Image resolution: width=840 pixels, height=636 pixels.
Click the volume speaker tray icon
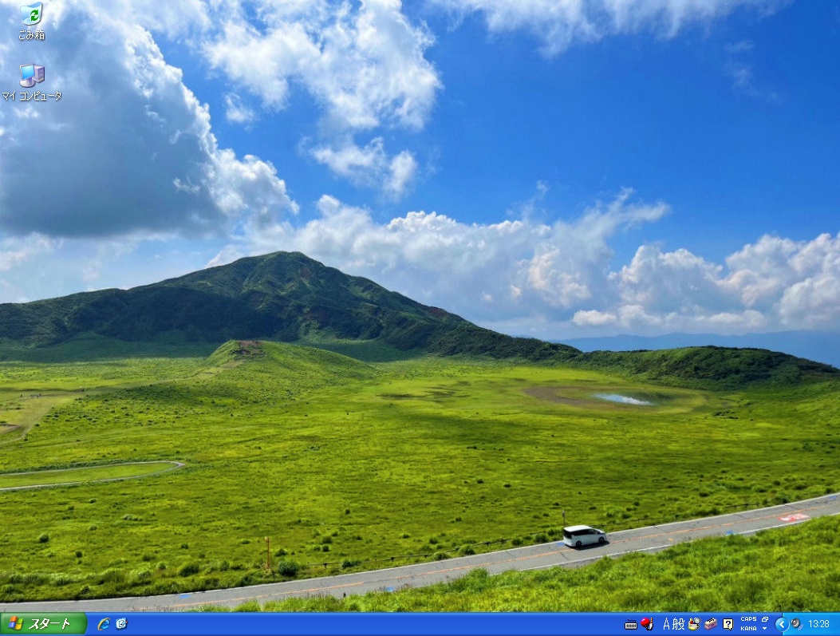[x=795, y=624]
